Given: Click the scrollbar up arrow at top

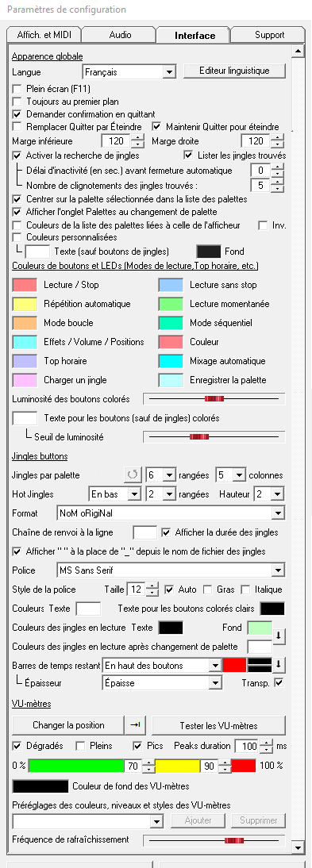Looking at the screenshot, I should click(298, 52).
